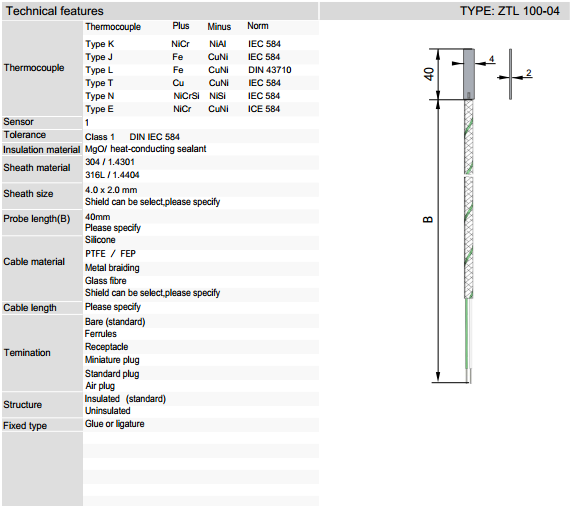Click 'Miniature plug' termination option
The height and width of the screenshot is (506, 575).
(x=112, y=360)
